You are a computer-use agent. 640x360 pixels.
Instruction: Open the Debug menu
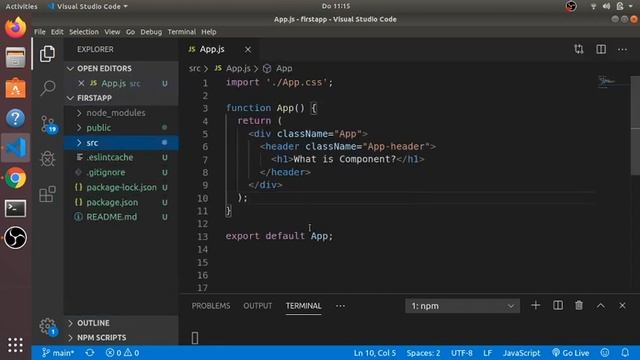[151, 32]
